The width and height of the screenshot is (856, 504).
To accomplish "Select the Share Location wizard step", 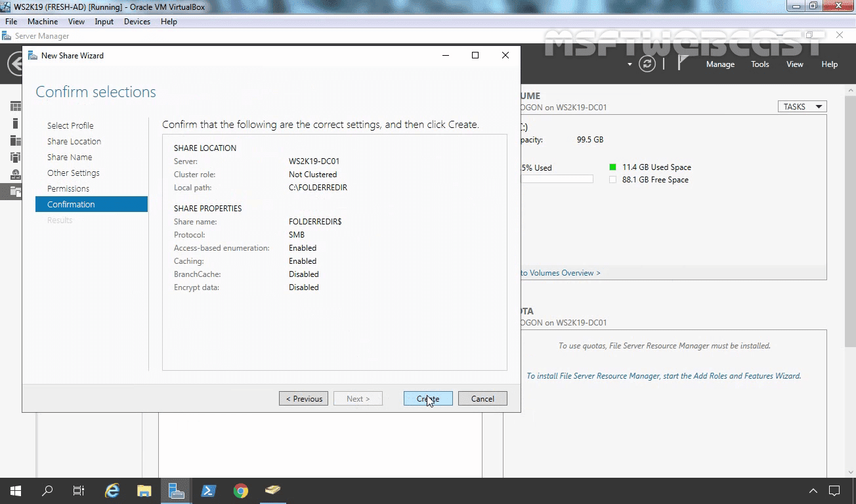I will 74,141.
